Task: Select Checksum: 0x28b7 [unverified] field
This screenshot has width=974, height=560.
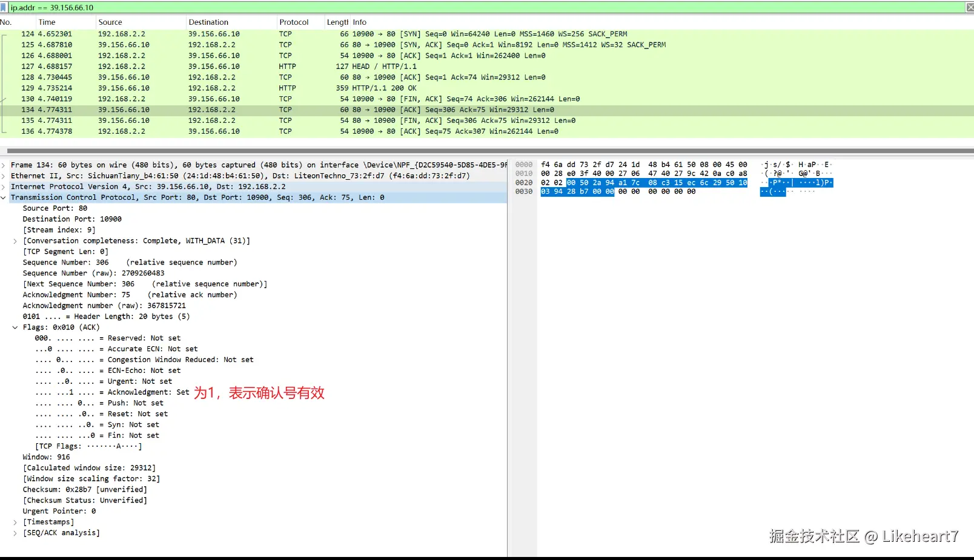Action: click(x=85, y=490)
